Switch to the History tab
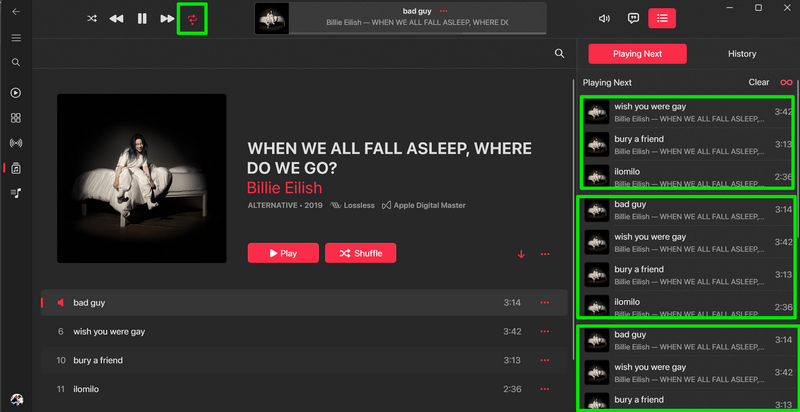 [x=742, y=54]
